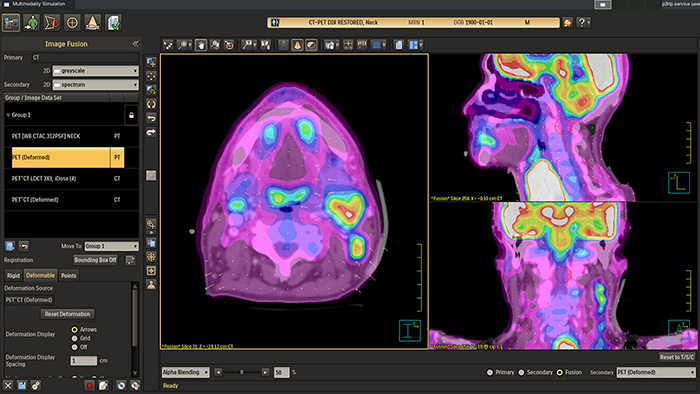Click the deformation display spacing field
Screen dimensions: 700x394
pos(83,361)
